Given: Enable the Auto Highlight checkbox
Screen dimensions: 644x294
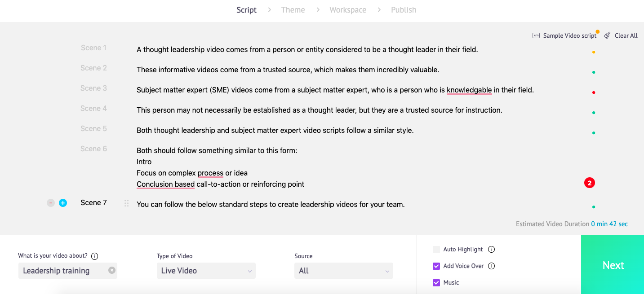Looking at the screenshot, I should click(436, 249).
